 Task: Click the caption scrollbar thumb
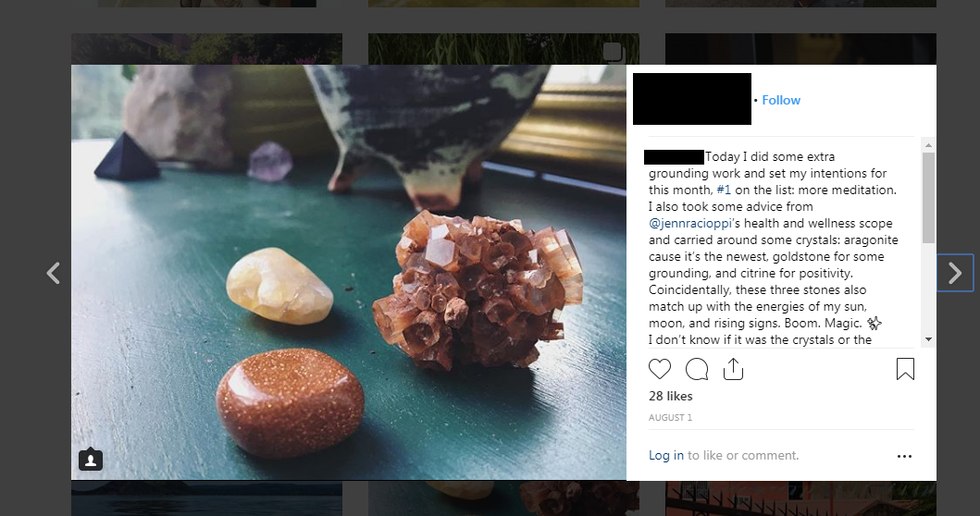pyautogui.click(x=928, y=197)
